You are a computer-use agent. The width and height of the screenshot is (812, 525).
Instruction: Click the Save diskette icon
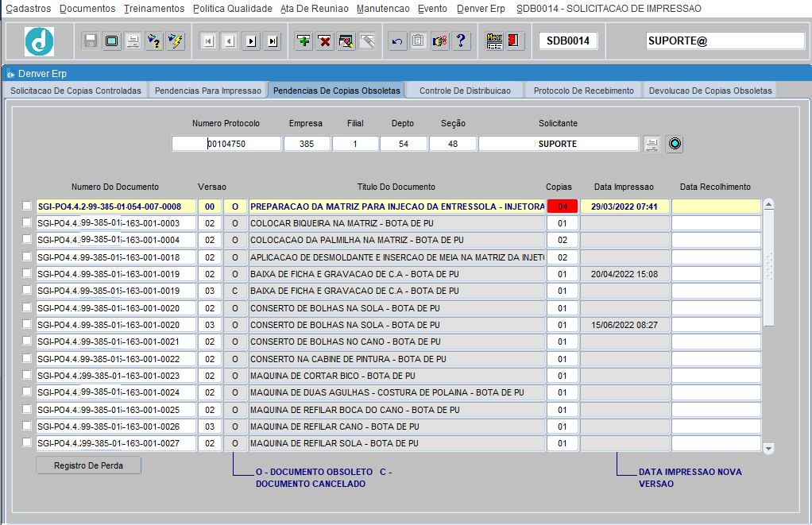(90, 41)
